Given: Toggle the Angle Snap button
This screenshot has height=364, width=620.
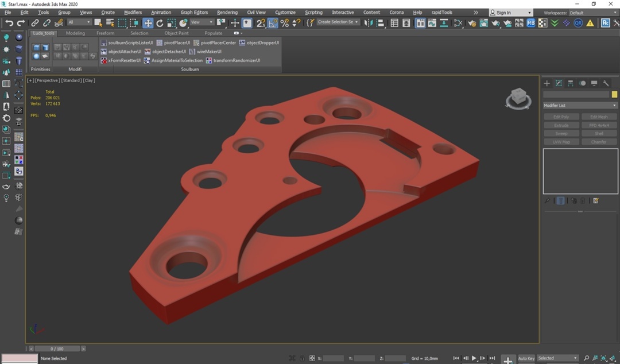Looking at the screenshot, I should [x=273, y=23].
